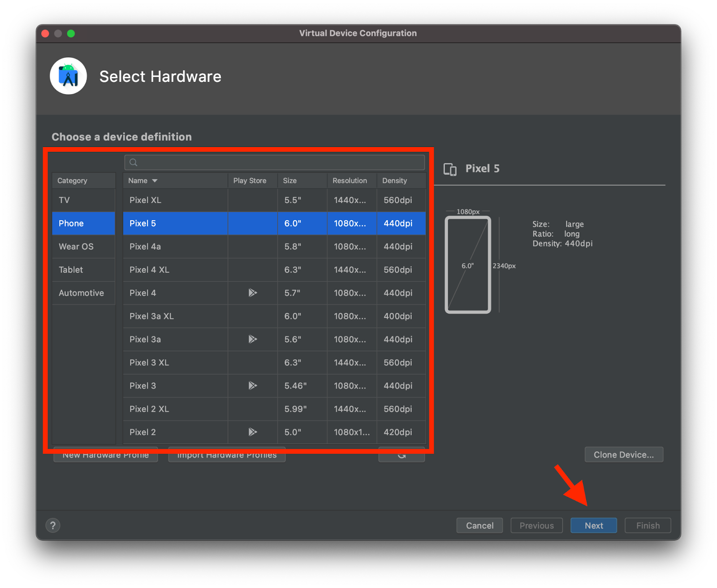717x588 pixels.
Task: Close the dialog with the red window button
Action: click(x=45, y=33)
